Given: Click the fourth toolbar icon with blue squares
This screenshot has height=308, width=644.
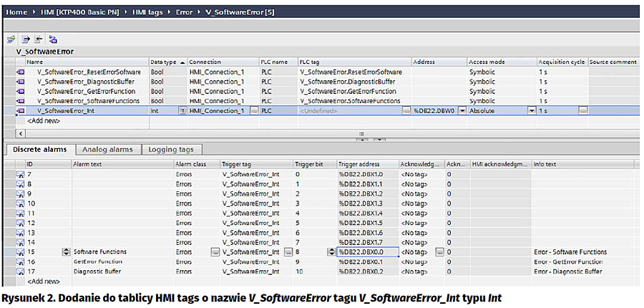Looking at the screenshot, I should (x=53, y=39).
